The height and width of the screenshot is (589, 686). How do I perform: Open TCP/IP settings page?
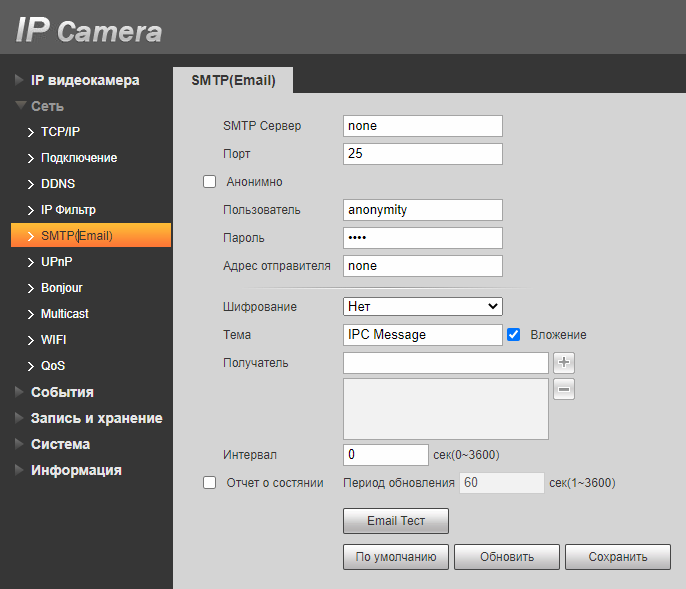[x=60, y=132]
